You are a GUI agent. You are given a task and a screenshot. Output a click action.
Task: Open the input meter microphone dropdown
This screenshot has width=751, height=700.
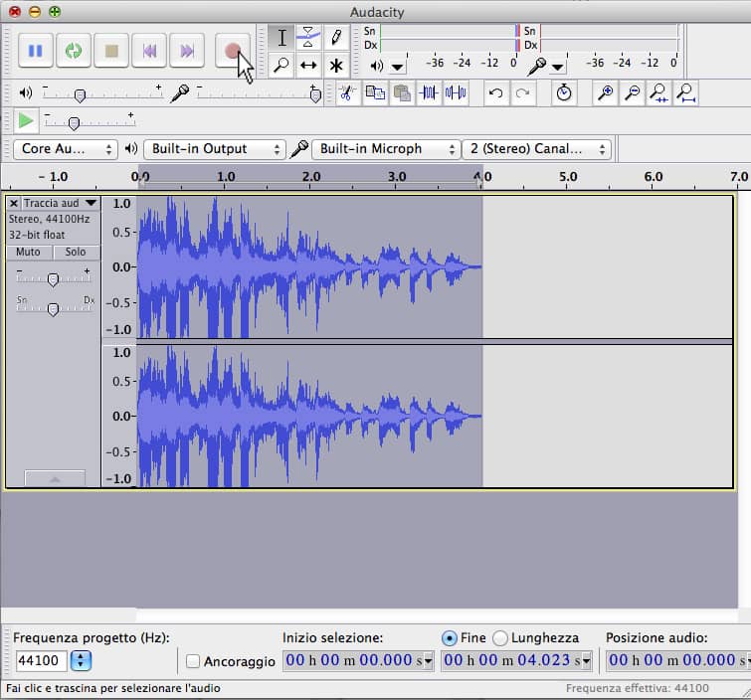coord(557,67)
